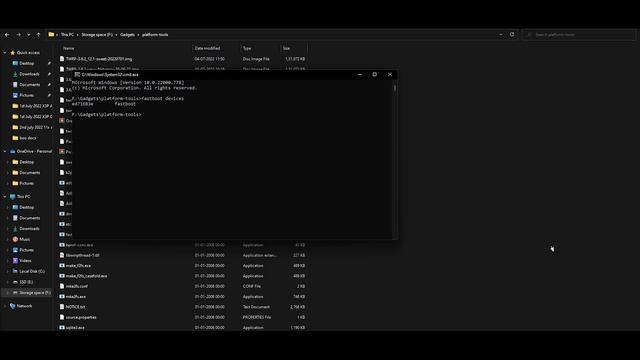Viewport: 640px width, 360px height.
Task: Select Storage space (F:) in the breadcrumb
Action: coord(97,35)
